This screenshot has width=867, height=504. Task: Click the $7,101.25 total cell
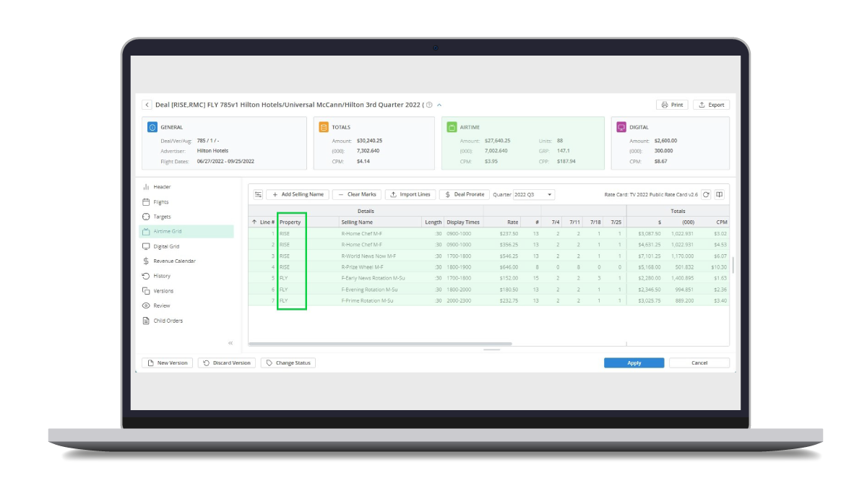click(x=645, y=256)
